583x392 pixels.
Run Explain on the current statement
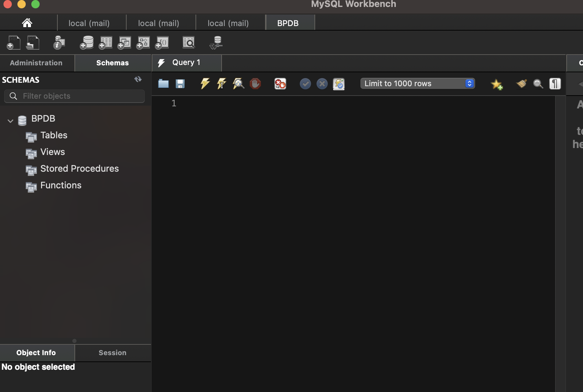click(238, 84)
